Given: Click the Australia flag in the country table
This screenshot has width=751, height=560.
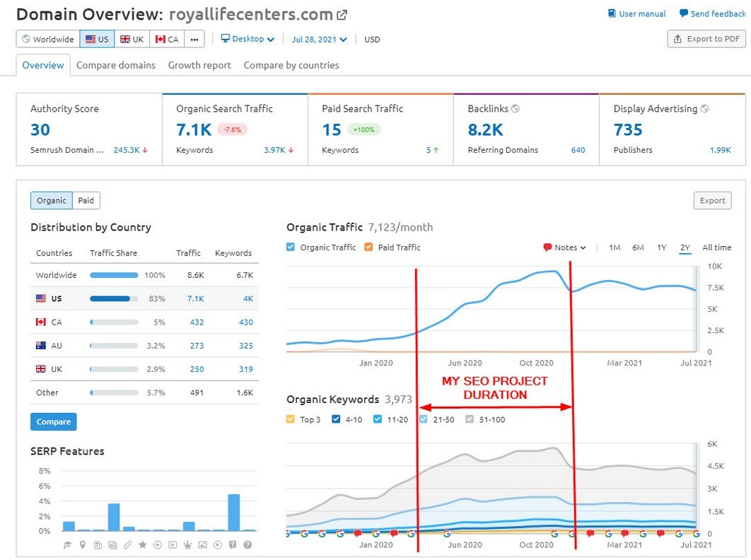Looking at the screenshot, I should click(41, 345).
